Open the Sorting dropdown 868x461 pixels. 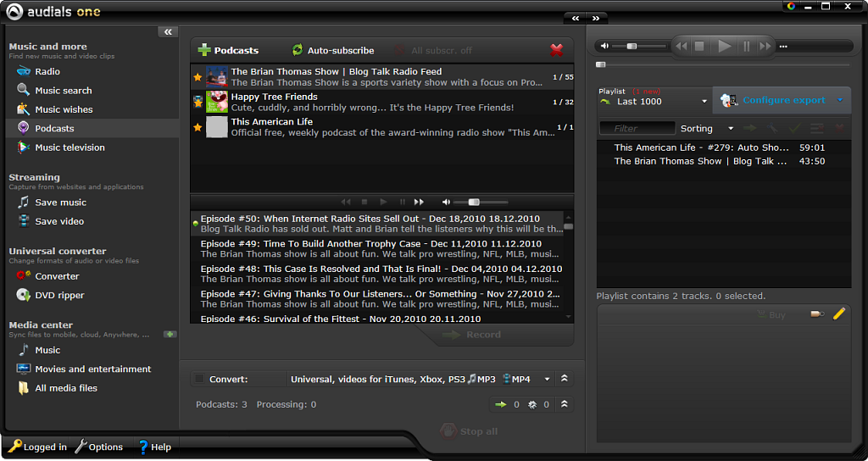707,129
